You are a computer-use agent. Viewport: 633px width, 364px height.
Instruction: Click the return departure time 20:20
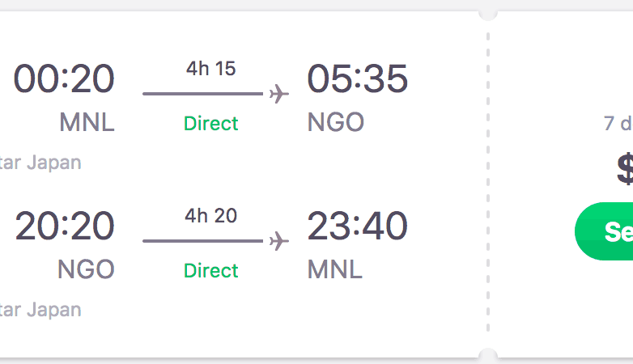click(65, 226)
